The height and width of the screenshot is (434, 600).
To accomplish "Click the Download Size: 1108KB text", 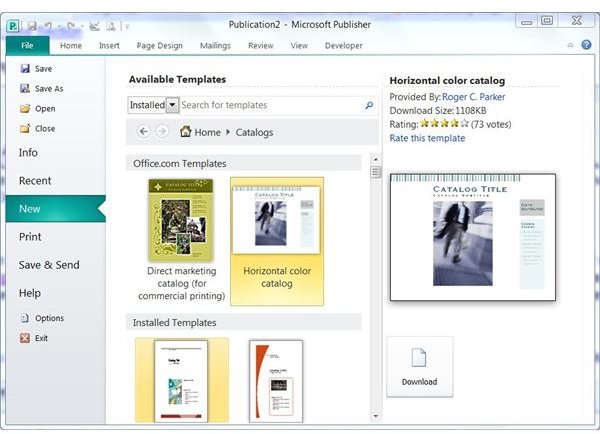I will click(438, 111).
